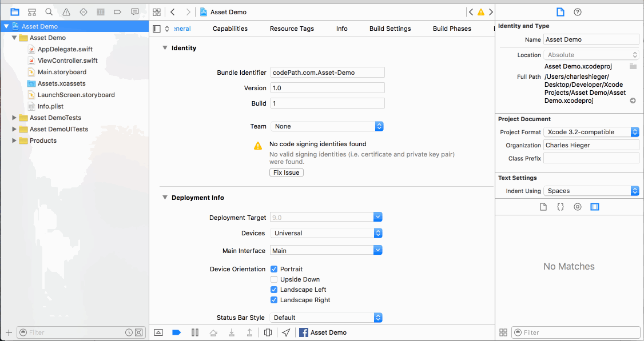644x341 pixels.
Task: Open the Breakpoint navigator icon
Action: point(117,12)
